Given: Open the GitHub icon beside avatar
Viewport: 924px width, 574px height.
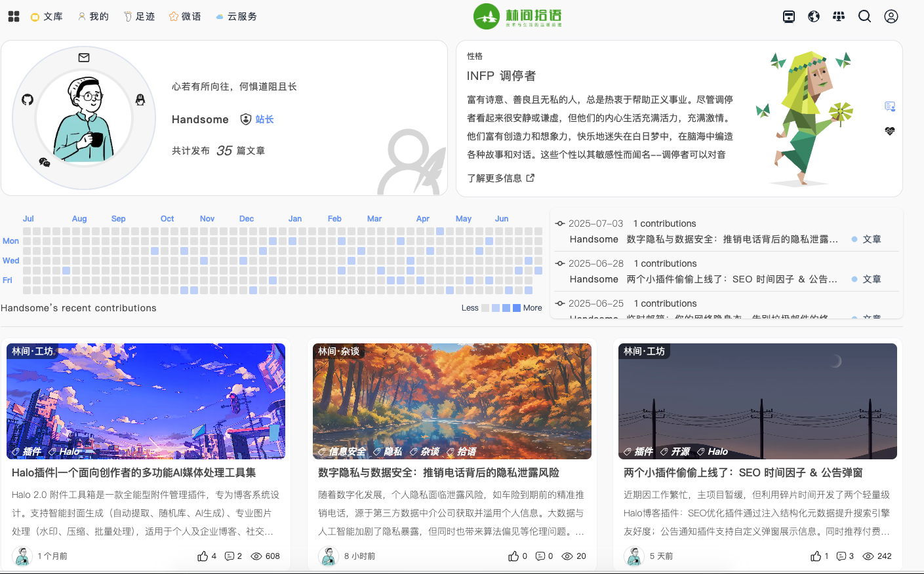Looking at the screenshot, I should point(28,100).
